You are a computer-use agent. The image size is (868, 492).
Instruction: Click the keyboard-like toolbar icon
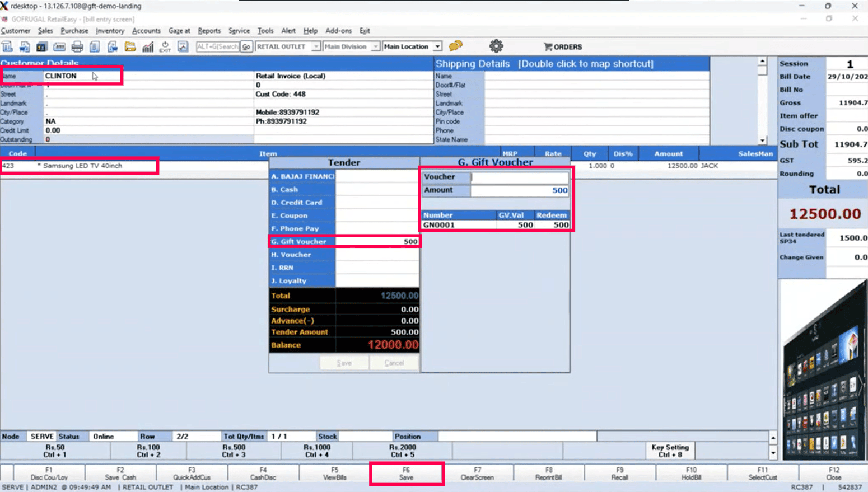[x=59, y=47]
